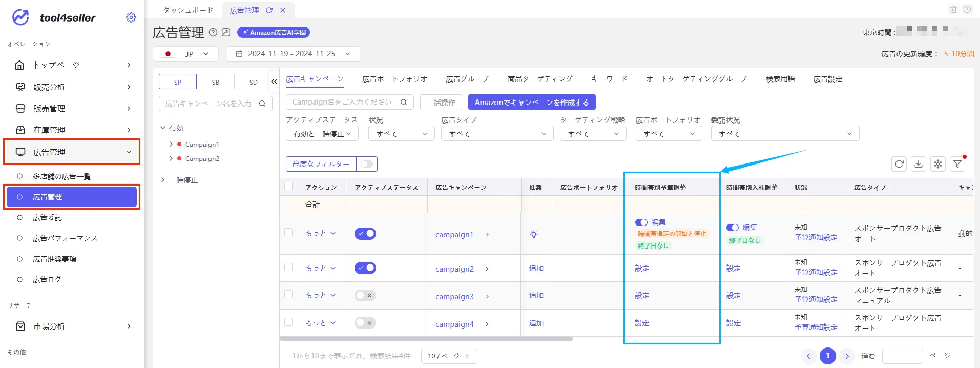Open the external link icon beside 広告管理 title

point(226,32)
